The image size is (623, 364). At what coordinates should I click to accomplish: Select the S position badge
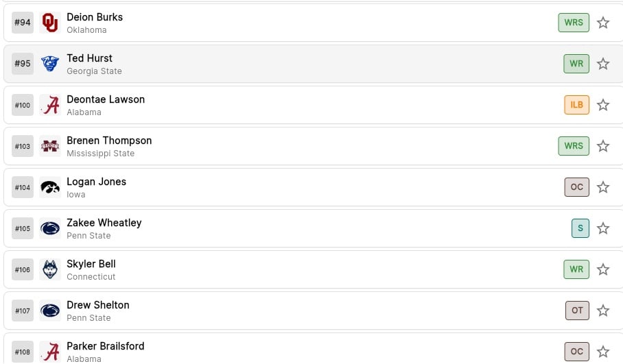[x=580, y=228]
